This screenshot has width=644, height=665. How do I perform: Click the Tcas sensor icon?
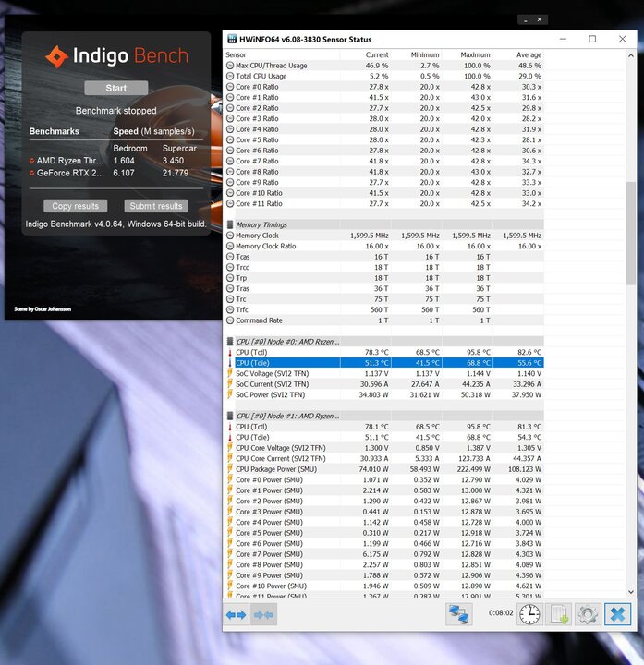coord(230,257)
